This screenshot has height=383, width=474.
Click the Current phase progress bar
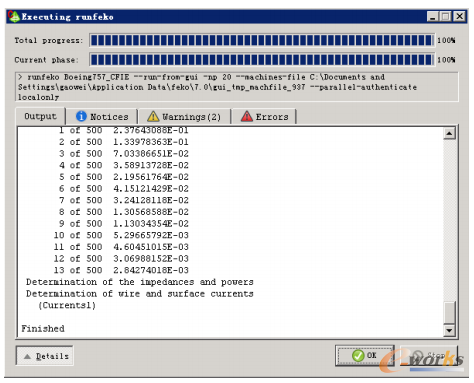coord(262,60)
